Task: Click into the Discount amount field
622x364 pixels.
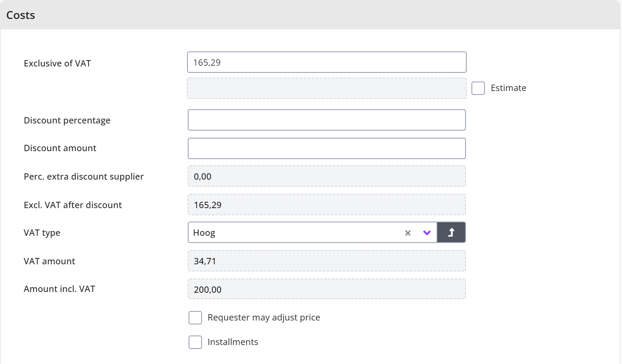Action: pos(327,148)
